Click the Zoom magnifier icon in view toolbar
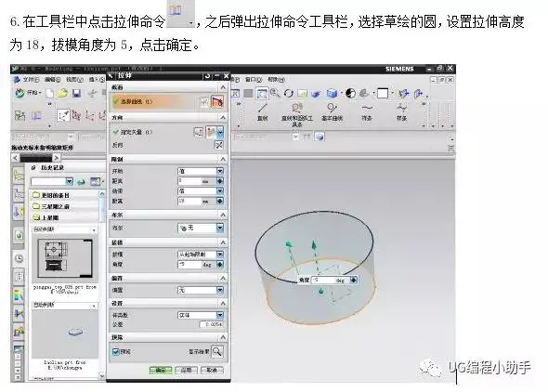This screenshot has height=392, width=548. point(276,93)
